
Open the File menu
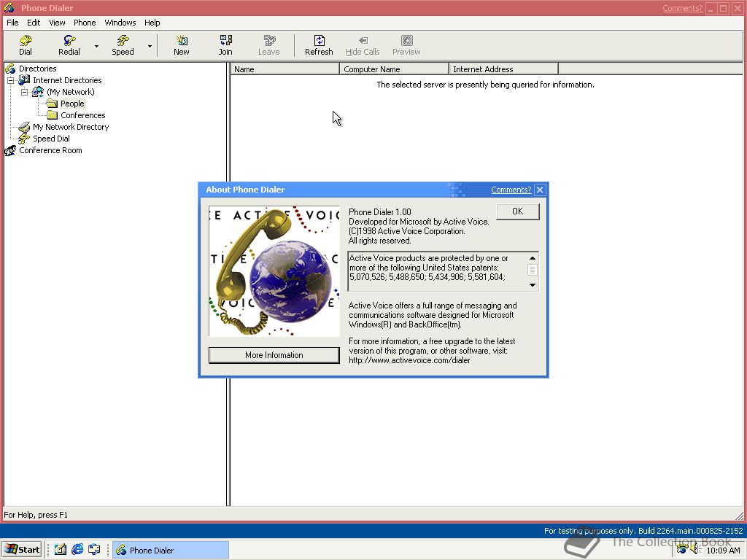[x=12, y=23]
